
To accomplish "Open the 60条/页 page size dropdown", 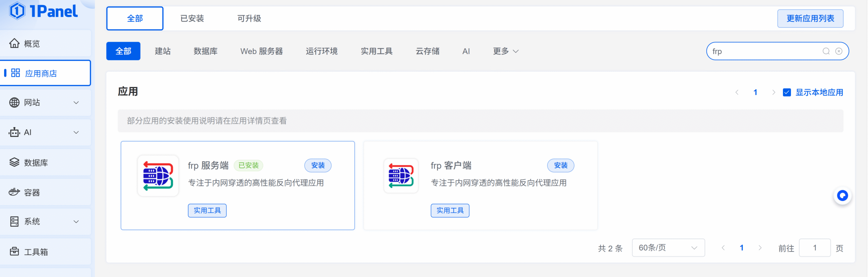I will click(x=668, y=248).
